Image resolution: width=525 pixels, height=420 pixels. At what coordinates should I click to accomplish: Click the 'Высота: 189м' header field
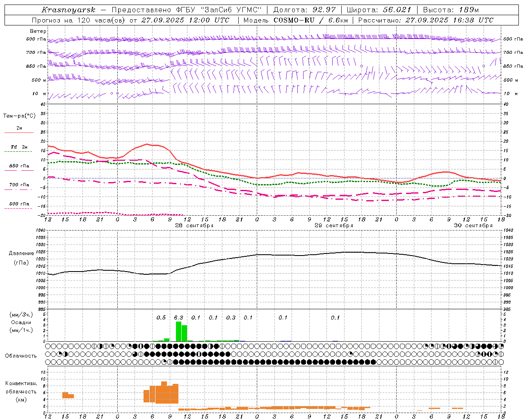tap(451, 10)
